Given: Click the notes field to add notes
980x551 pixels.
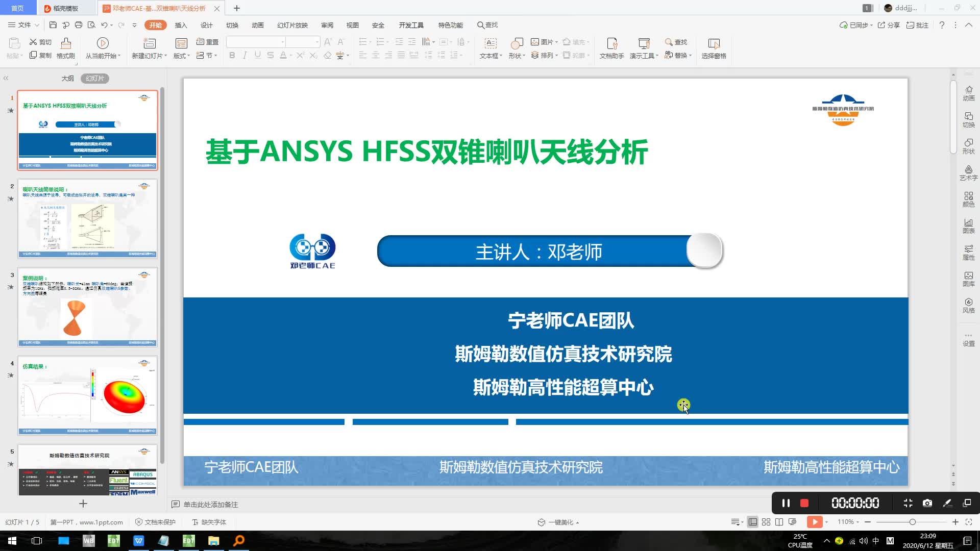Looking at the screenshot, I should [210, 504].
